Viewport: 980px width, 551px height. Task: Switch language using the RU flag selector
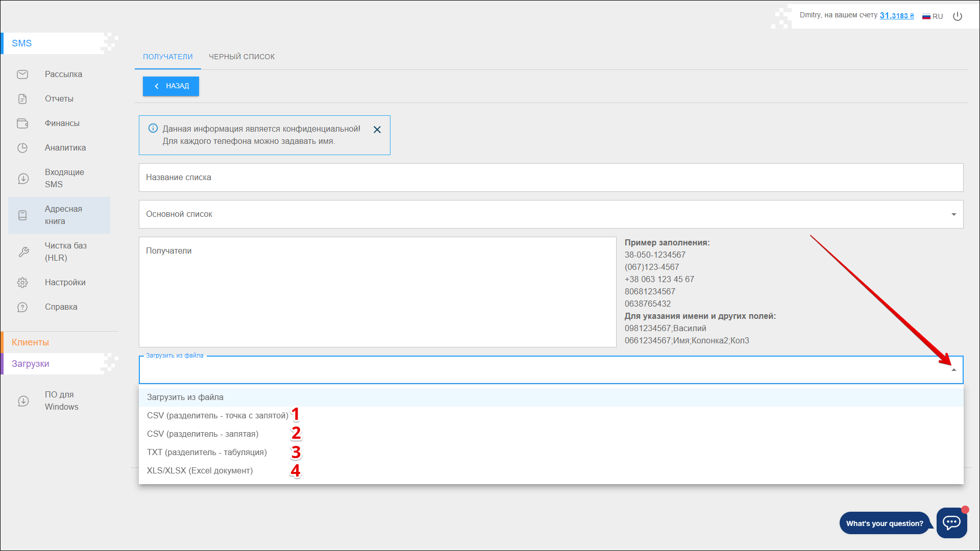pos(933,16)
